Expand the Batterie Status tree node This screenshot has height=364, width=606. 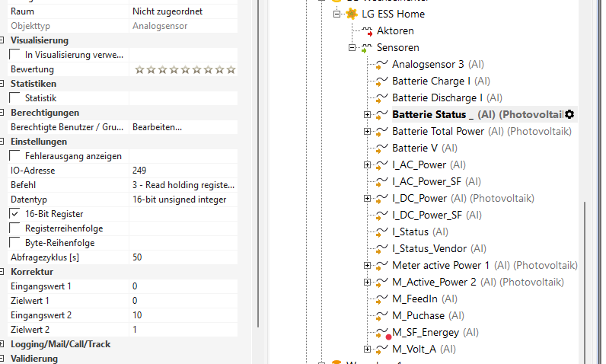coord(367,114)
